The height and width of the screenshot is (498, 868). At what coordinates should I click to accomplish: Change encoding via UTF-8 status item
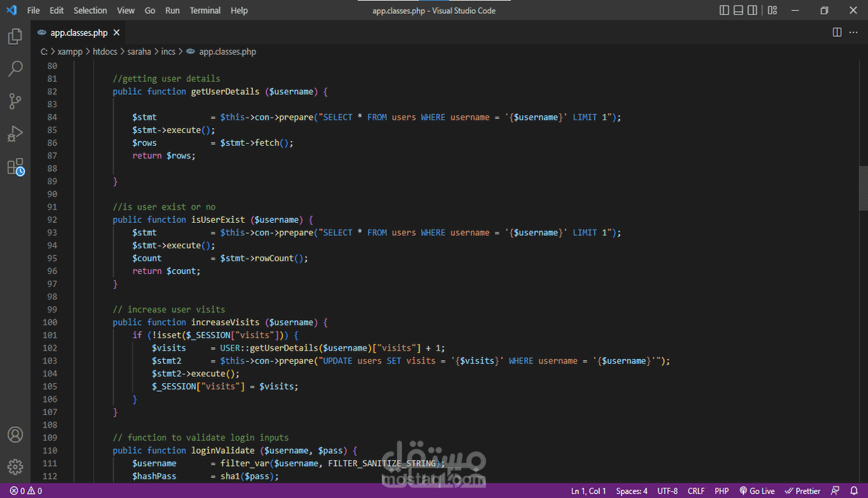click(667, 491)
